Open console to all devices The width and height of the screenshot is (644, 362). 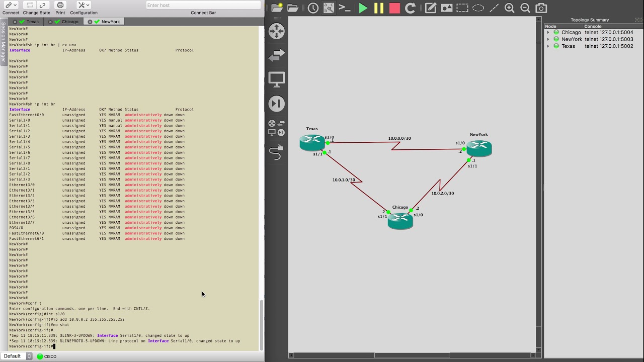tap(345, 8)
